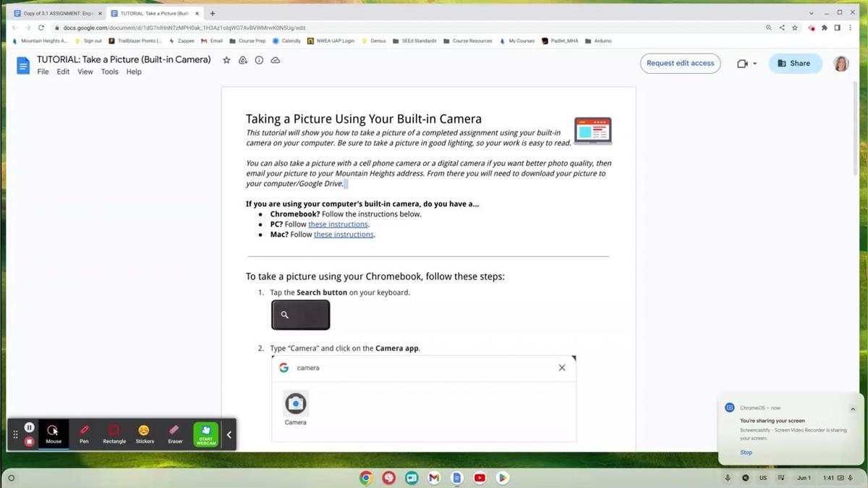Viewport: 868px width, 488px height.
Task: Collapse the Screencastify toolbar with the chevron
Action: pyautogui.click(x=229, y=434)
